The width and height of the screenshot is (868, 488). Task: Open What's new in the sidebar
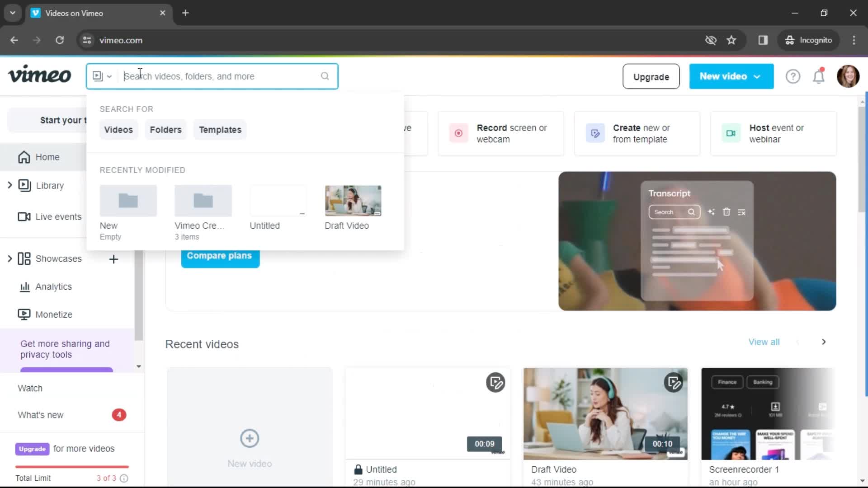pos(41,415)
